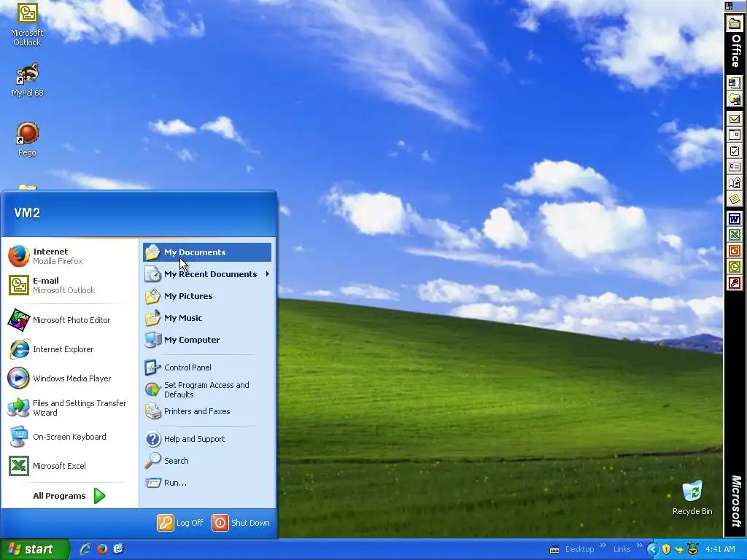Expand Desktop toolbar chevron in taskbar

click(x=603, y=545)
